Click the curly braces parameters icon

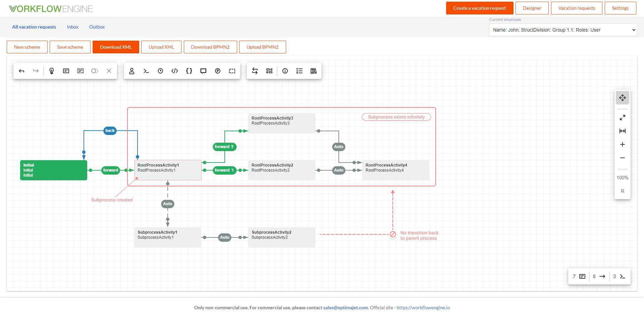[x=189, y=71]
